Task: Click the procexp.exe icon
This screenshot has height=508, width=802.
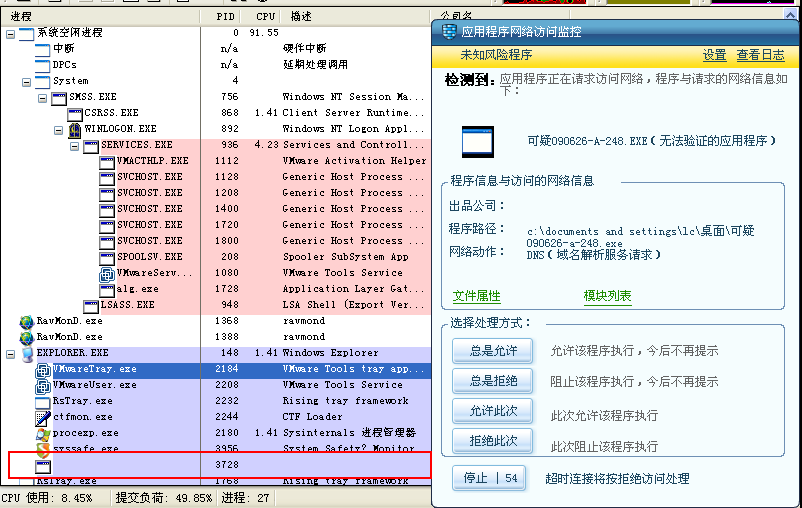Action: [43, 434]
